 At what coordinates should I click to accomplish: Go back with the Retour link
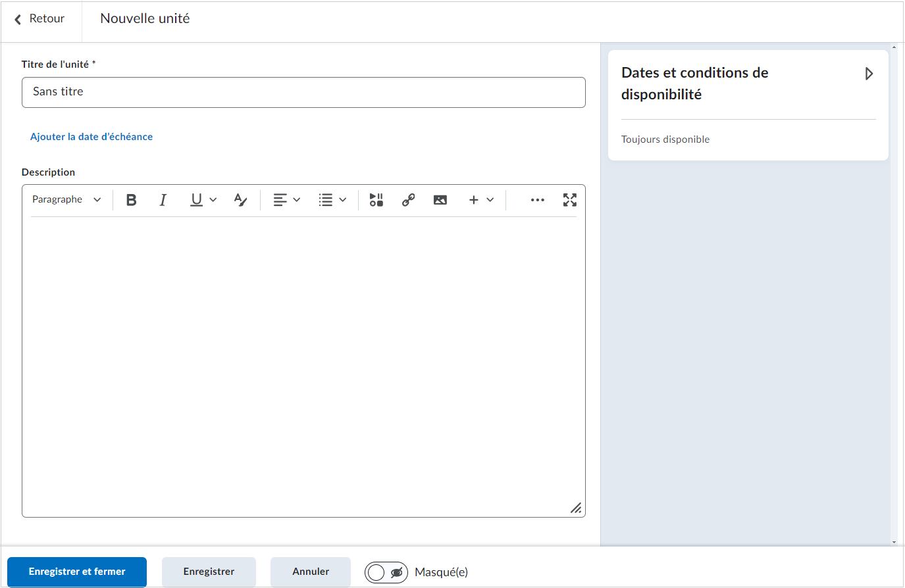(47, 19)
